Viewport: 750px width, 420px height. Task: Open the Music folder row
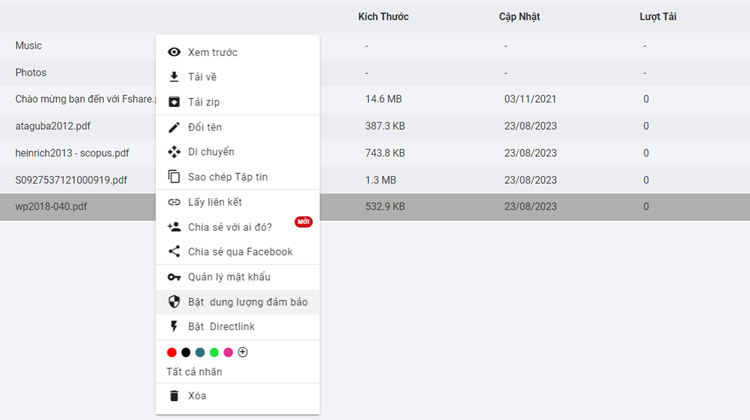(78, 46)
